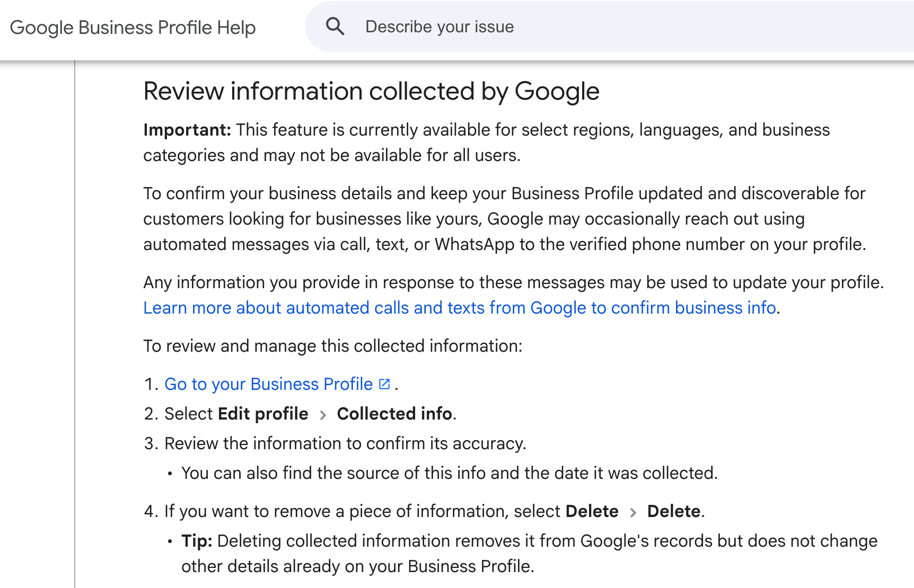Click the search magnifier icon

click(335, 26)
